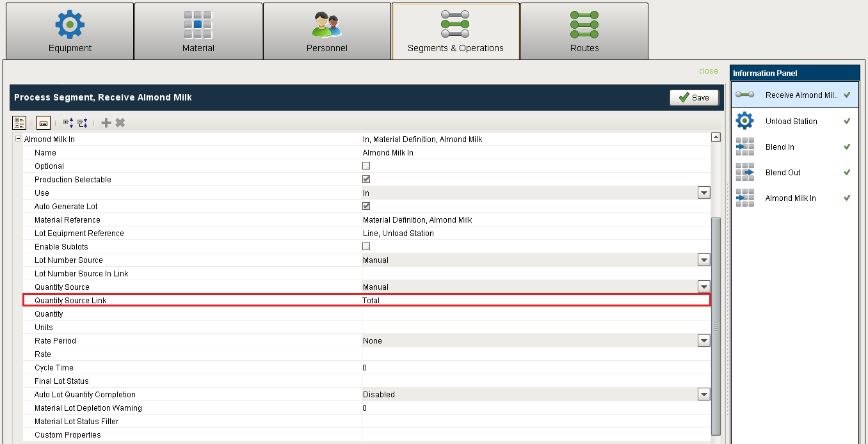Open the Use dropdown

[704, 193]
